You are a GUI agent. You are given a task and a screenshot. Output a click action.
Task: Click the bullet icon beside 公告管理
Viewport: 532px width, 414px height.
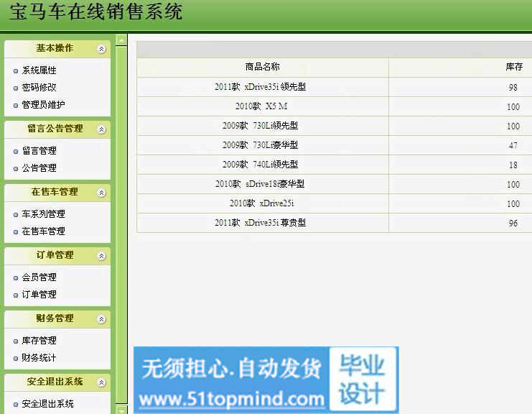click(16, 168)
